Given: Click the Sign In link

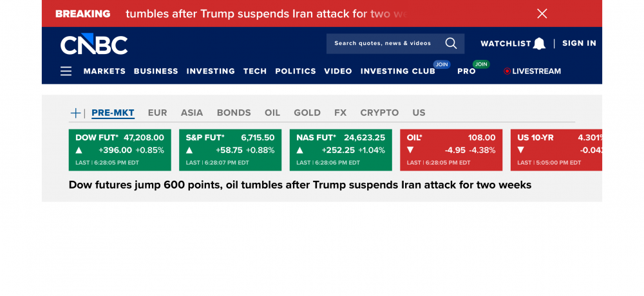Looking at the screenshot, I should pyautogui.click(x=579, y=43).
